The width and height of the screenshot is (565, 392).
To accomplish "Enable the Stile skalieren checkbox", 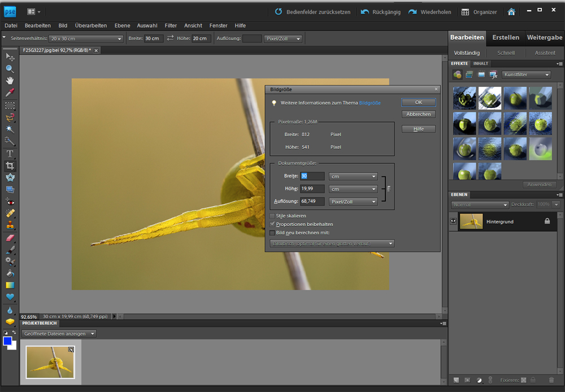I will [272, 216].
